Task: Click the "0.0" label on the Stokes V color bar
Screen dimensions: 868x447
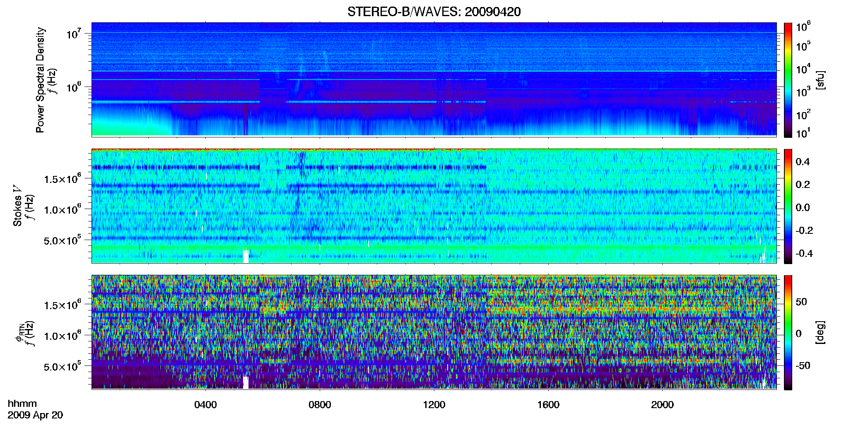Action: (803, 207)
